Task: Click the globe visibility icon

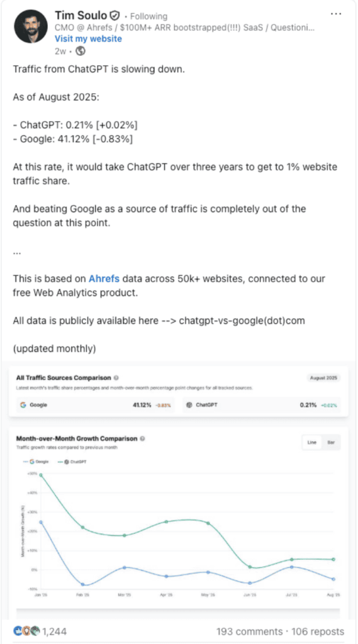Action: (81, 51)
